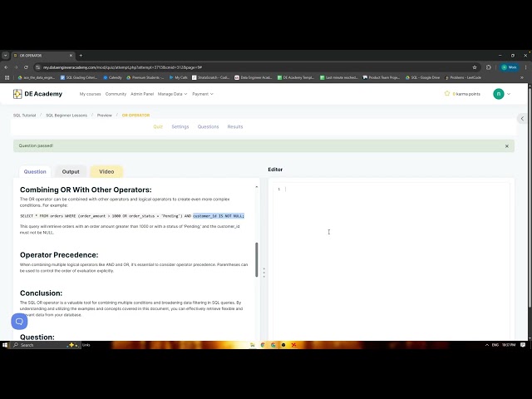
Task: Open Product Team Project bookmark
Action: 382,77
